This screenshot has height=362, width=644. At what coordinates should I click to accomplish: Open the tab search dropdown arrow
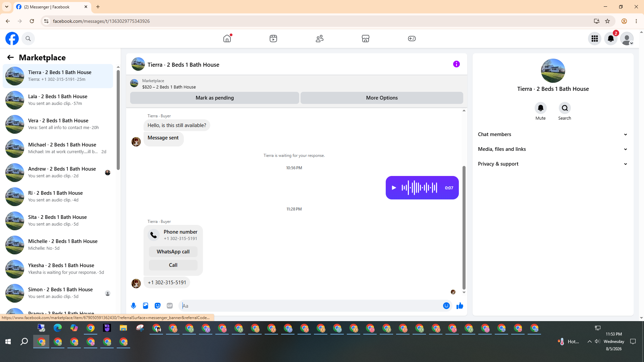[x=7, y=7]
